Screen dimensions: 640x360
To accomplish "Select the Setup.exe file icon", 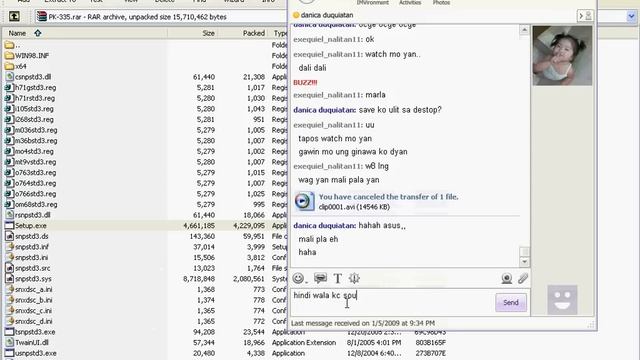I will (9, 225).
